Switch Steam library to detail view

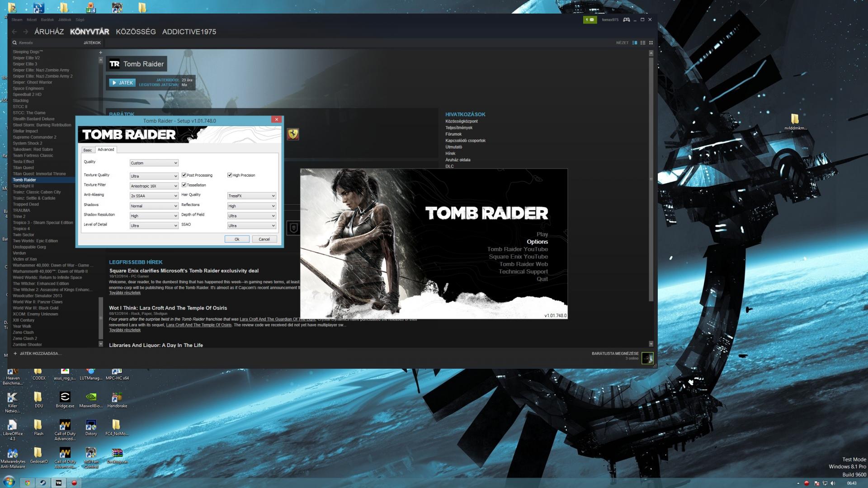click(x=634, y=43)
